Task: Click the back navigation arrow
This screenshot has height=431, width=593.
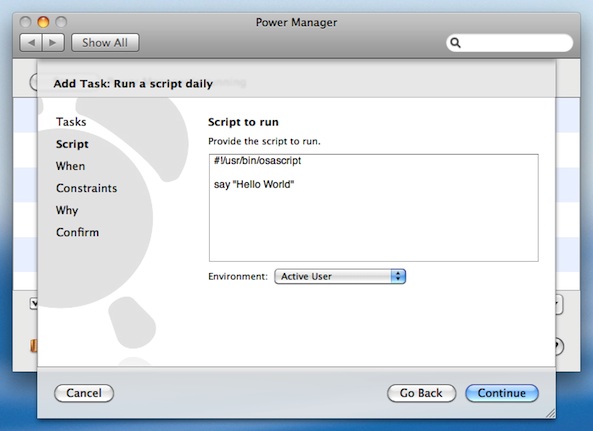Action: [x=31, y=43]
